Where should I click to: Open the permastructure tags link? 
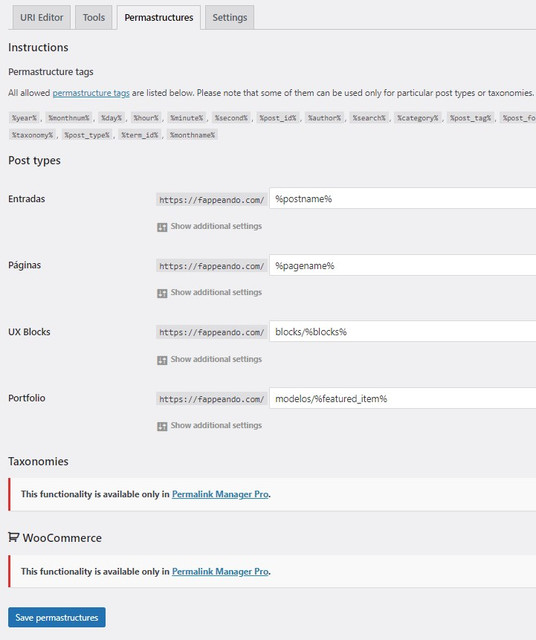[x=91, y=93]
